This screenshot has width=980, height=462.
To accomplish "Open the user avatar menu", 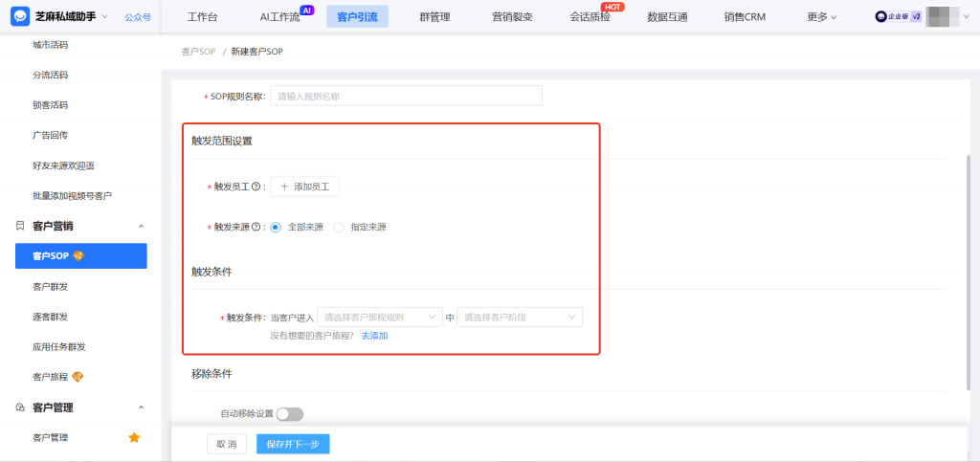I will [942, 17].
